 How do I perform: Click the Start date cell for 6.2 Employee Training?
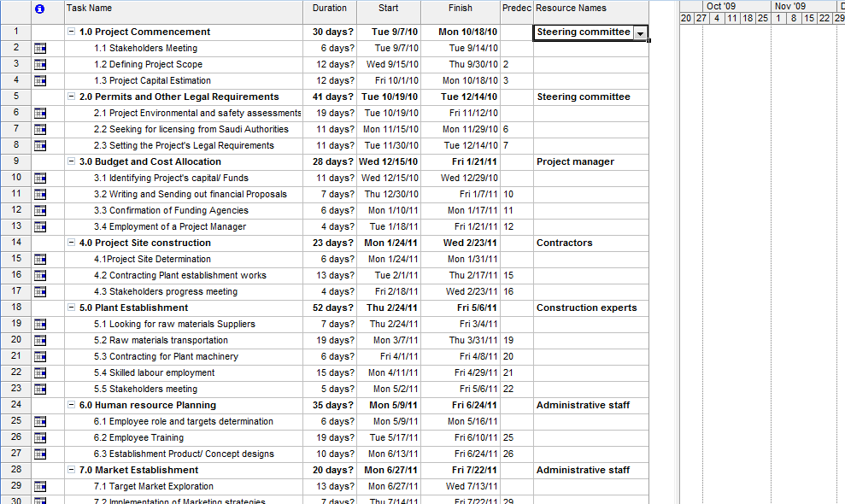click(389, 438)
